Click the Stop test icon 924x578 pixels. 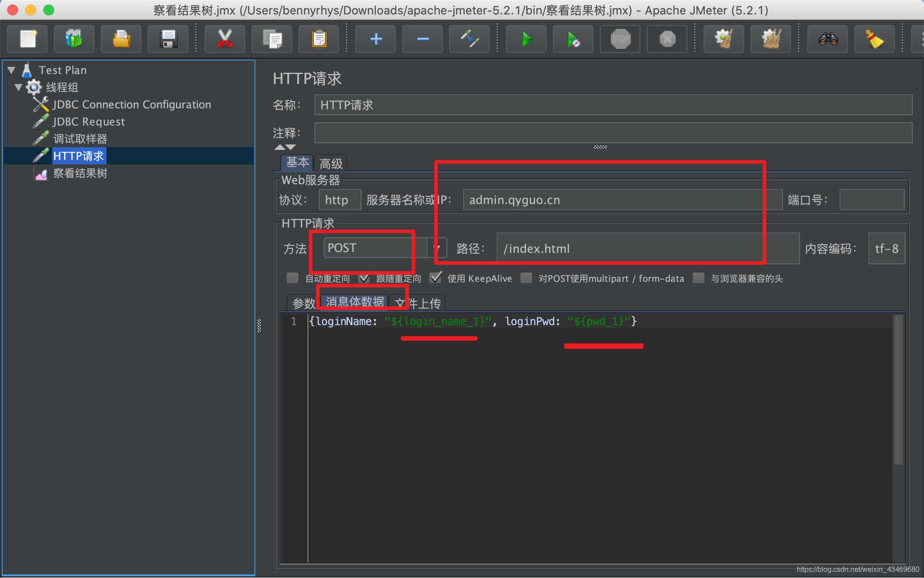click(x=620, y=39)
